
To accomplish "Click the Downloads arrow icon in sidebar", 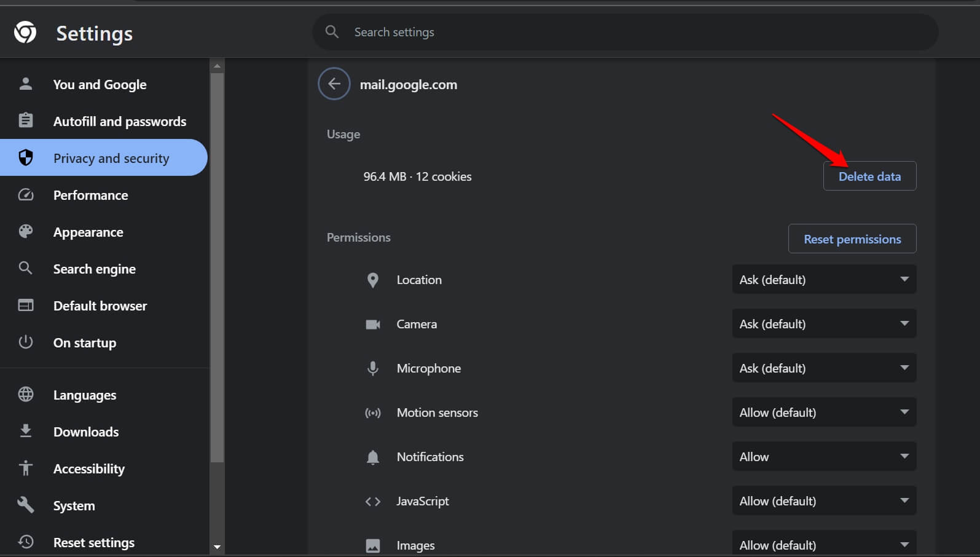I will click(x=26, y=431).
